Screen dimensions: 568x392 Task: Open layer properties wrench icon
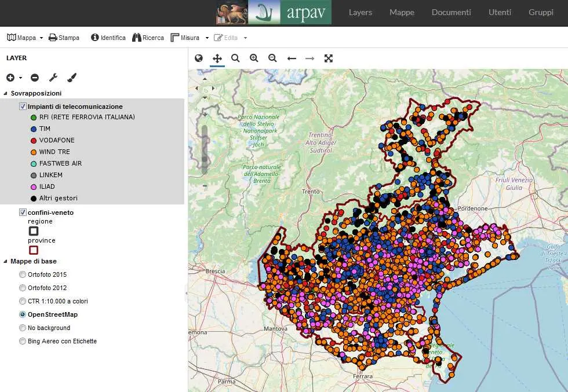pos(53,78)
